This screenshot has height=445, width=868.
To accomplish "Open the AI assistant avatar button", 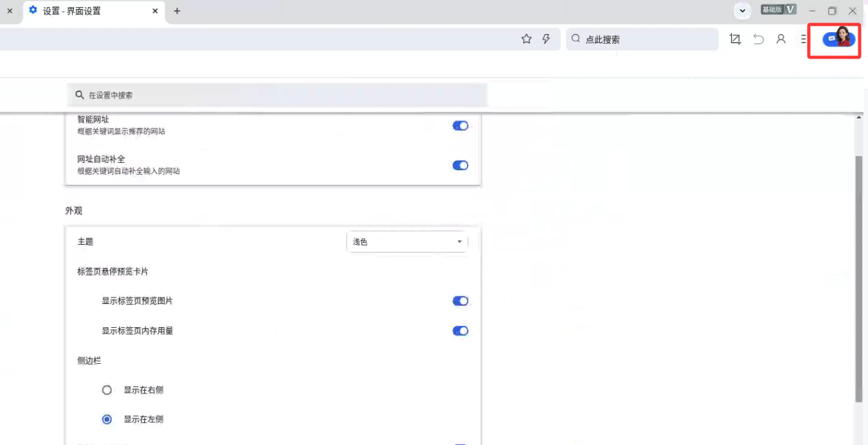I will click(839, 39).
